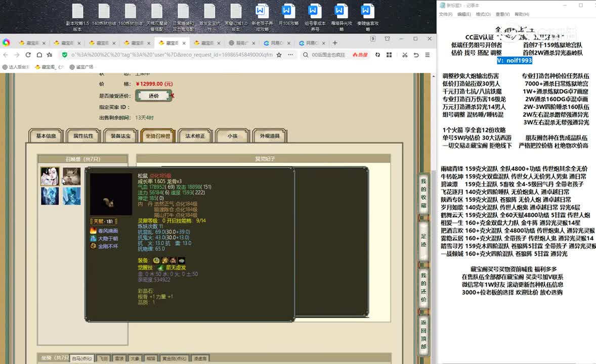The image size is (596, 364).
Task: Click the favorites star next to home
Action: pyautogui.click(x=50, y=55)
